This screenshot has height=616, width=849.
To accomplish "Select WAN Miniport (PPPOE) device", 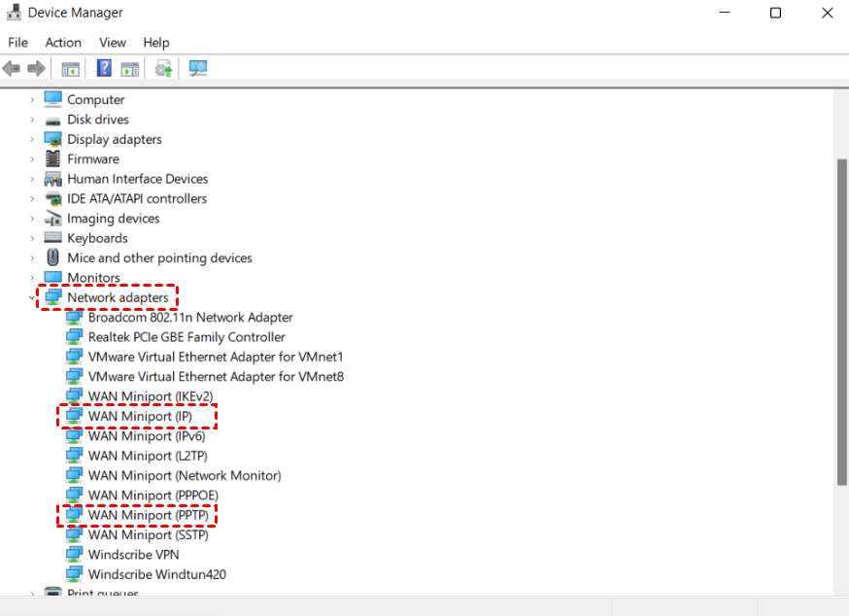I will point(153,496).
